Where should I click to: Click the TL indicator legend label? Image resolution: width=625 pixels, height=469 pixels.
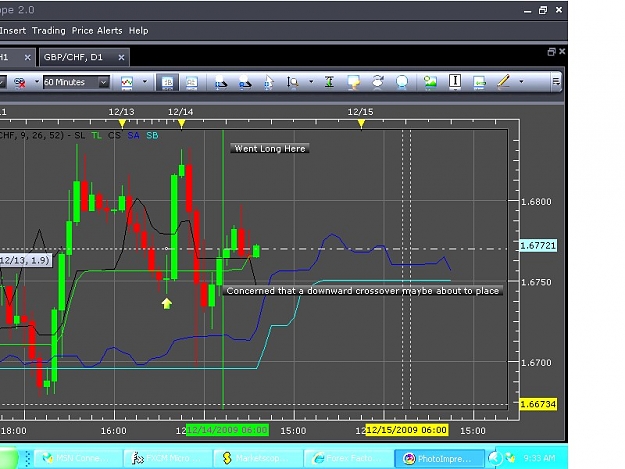96,135
